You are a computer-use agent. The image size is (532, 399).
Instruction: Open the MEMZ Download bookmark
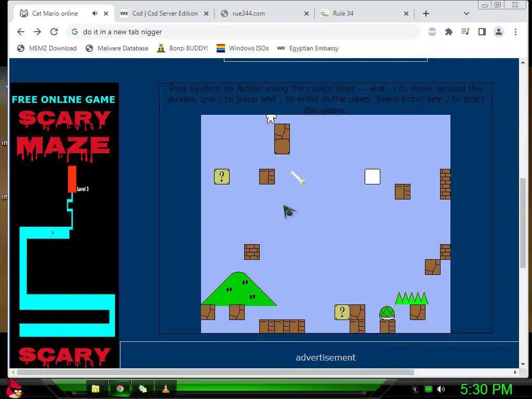47,48
